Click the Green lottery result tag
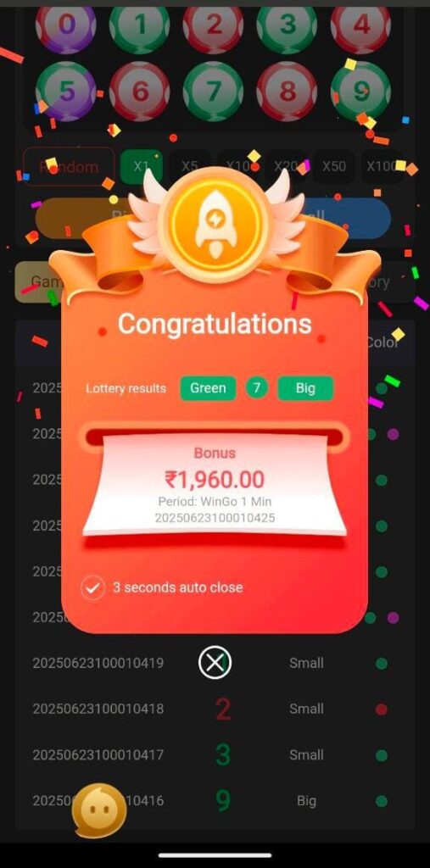This screenshot has width=430, height=868. pyautogui.click(x=209, y=388)
